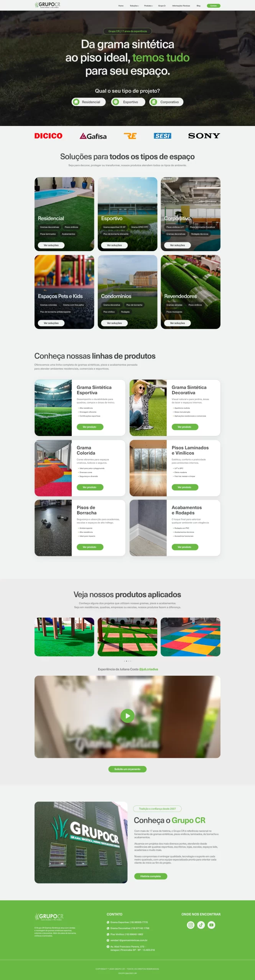Screen dimensions: 255x980
Task: Click Solicite um orçamento button
Action: point(127,769)
